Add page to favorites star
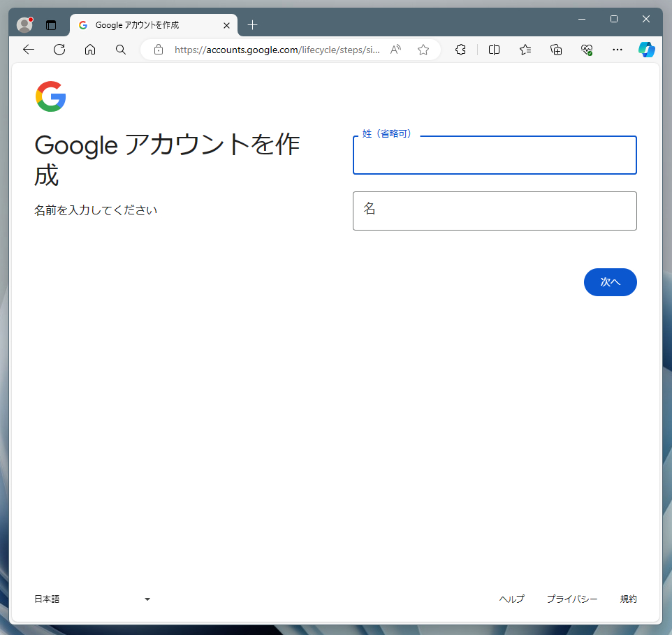 (x=423, y=50)
